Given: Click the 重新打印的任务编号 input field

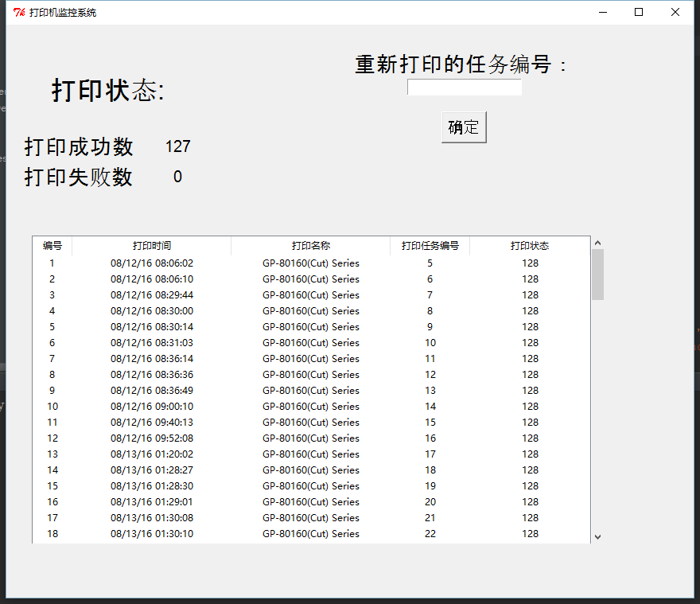Looking at the screenshot, I should point(464,87).
